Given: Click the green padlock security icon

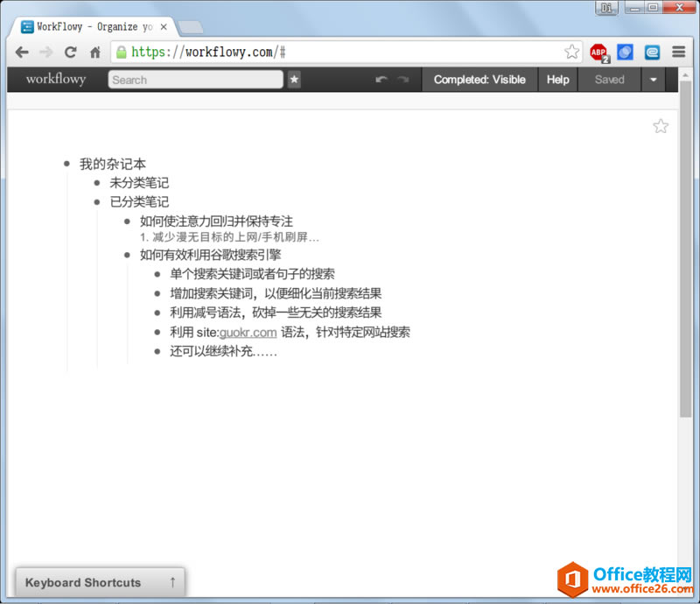Looking at the screenshot, I should pyautogui.click(x=121, y=53).
